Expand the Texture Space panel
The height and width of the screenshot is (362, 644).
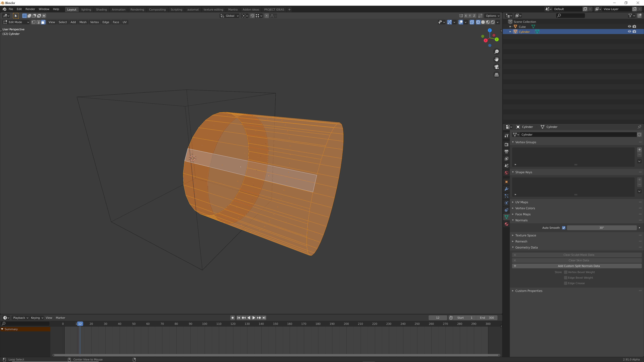(x=525, y=235)
